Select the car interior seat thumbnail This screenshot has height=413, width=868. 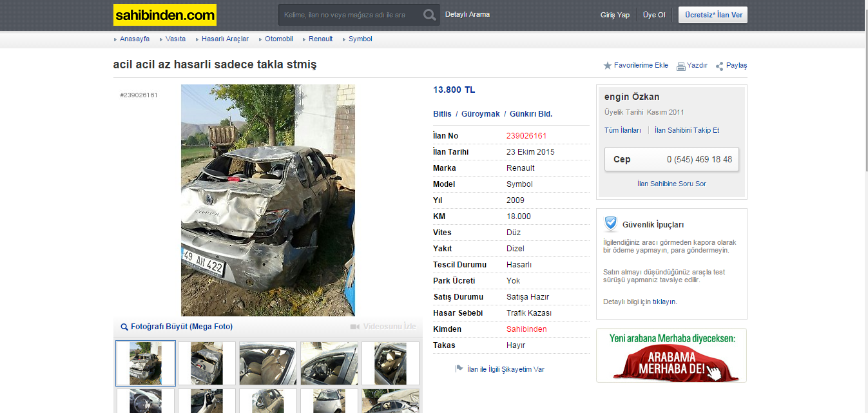[x=268, y=363]
